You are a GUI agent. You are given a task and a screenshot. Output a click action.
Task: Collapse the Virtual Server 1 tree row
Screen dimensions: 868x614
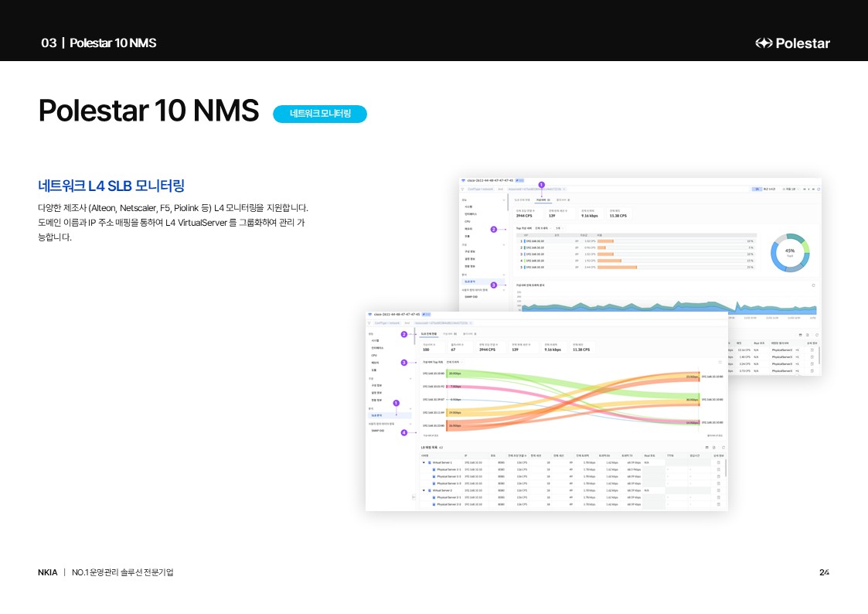(x=424, y=462)
